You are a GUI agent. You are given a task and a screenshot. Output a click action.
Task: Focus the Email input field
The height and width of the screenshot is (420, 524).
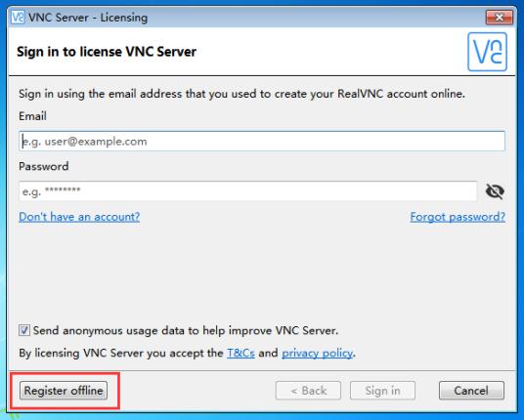262,142
